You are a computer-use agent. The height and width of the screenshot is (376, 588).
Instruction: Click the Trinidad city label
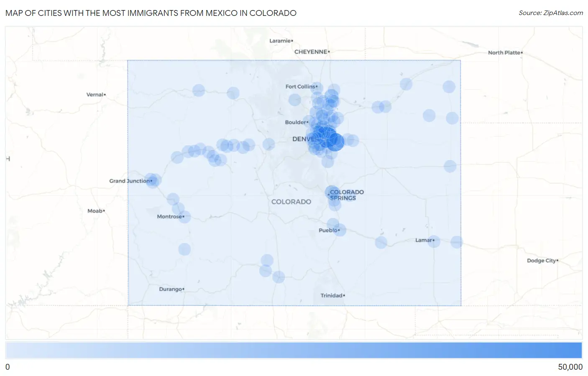332,295
